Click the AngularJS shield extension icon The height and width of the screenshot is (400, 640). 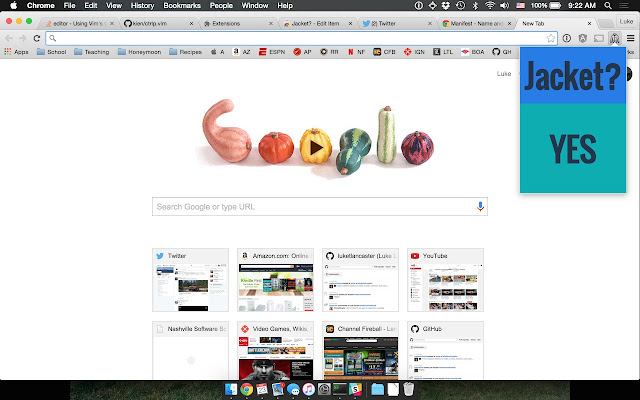pos(583,38)
